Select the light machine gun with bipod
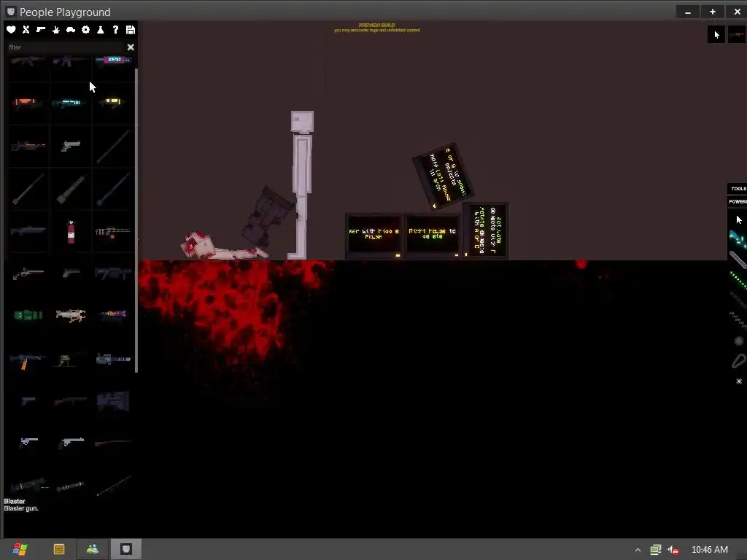747x560 pixels. pyautogui.click(x=113, y=232)
